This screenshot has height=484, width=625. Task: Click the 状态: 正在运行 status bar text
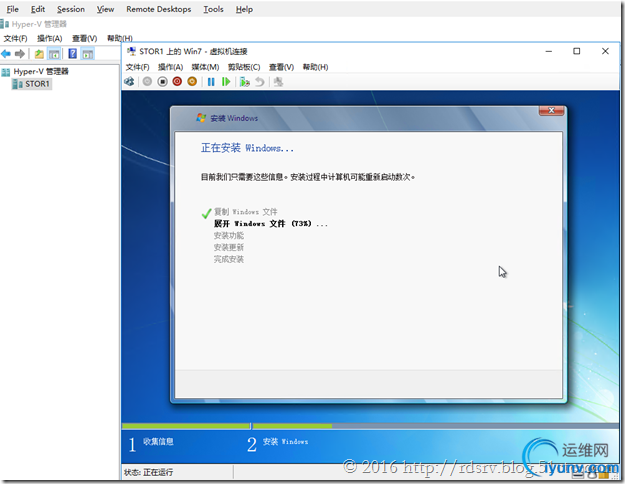click(148, 472)
